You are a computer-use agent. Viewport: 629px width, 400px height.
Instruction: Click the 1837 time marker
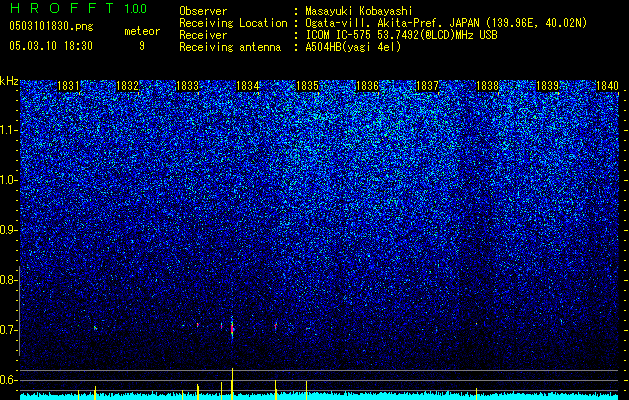pos(427,86)
